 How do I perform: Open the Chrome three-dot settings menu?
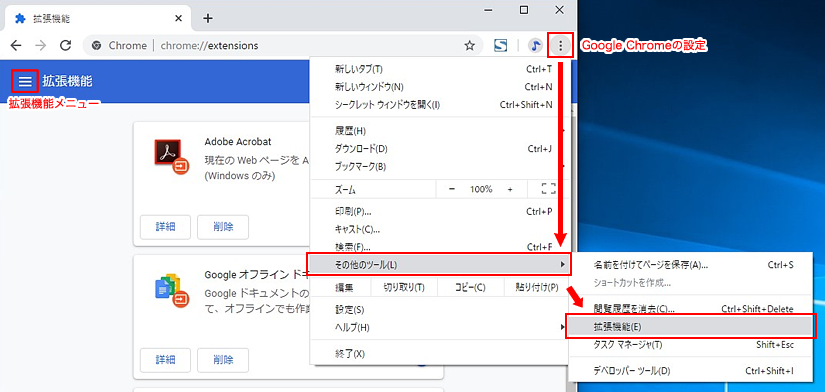(561, 46)
